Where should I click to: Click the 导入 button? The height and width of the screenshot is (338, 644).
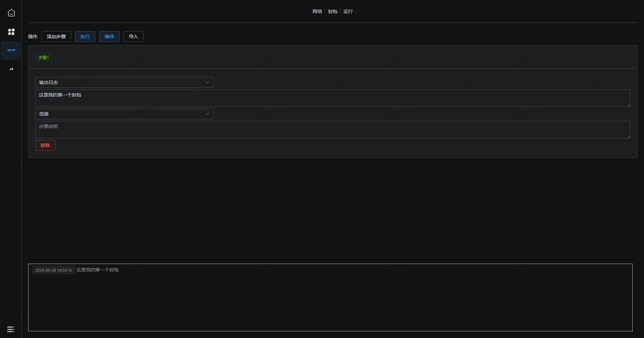(133, 37)
